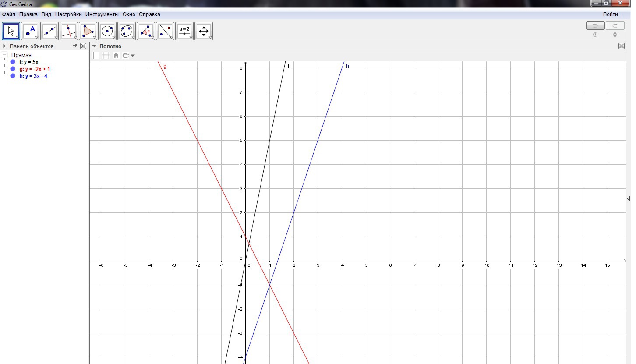636x364 pixels.
Task: Click the Undo arrow button
Action: click(595, 26)
